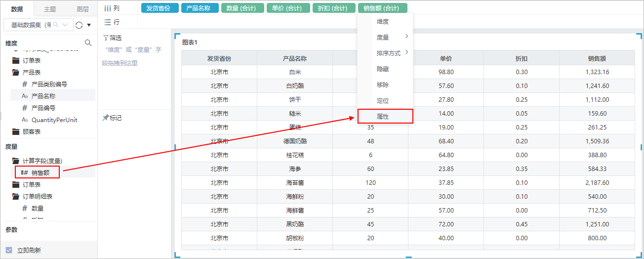Image resolution: width=644 pixels, height=259 pixels.
Task: Choose 定位 in the context menu
Action: pos(385,100)
